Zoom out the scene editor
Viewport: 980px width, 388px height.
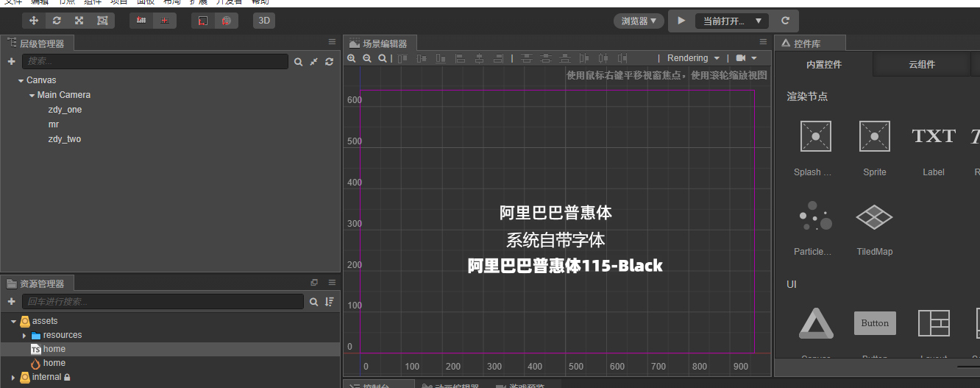pos(367,58)
